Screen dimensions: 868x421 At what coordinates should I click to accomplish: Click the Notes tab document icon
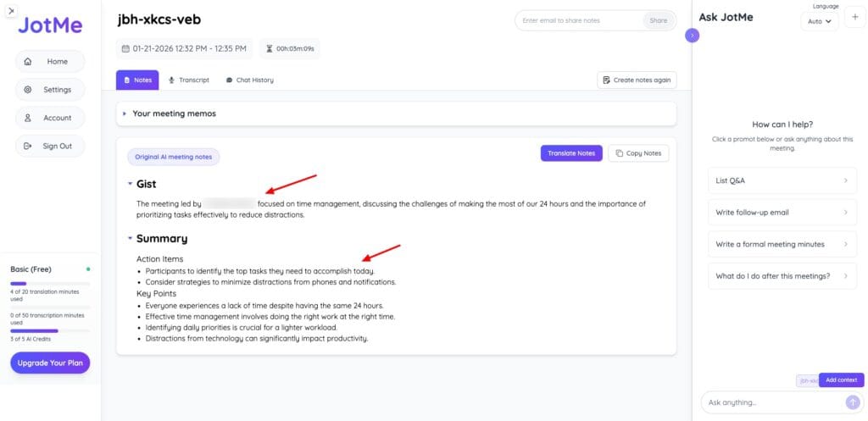[x=127, y=80]
